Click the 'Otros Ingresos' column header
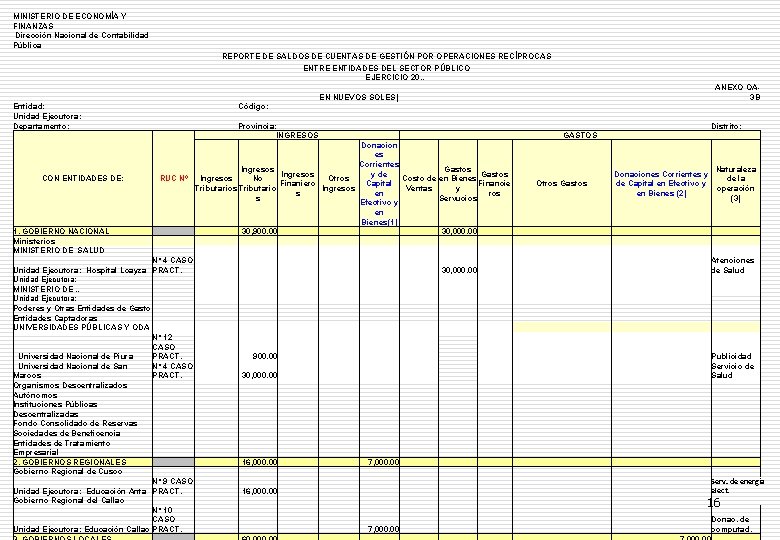This screenshot has height=540, width=780. point(339,183)
